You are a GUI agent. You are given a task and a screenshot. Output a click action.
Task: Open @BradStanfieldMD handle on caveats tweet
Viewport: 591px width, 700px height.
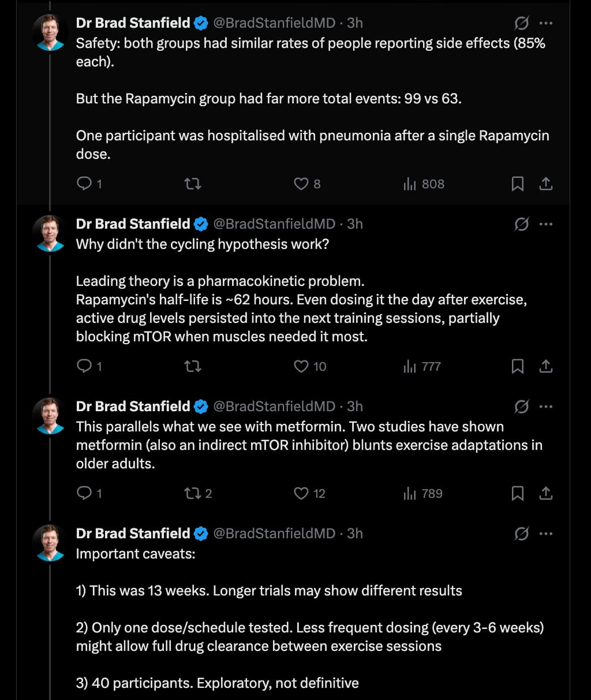click(x=274, y=533)
